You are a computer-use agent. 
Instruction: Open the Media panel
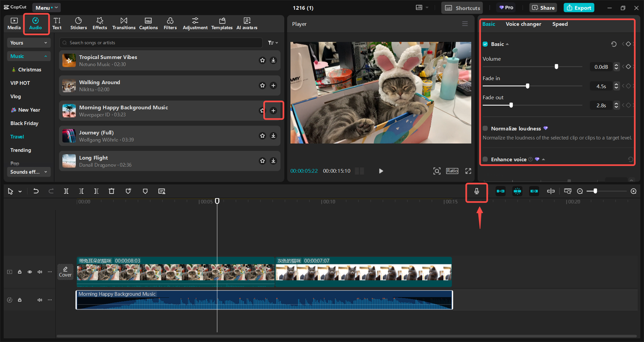tap(14, 23)
